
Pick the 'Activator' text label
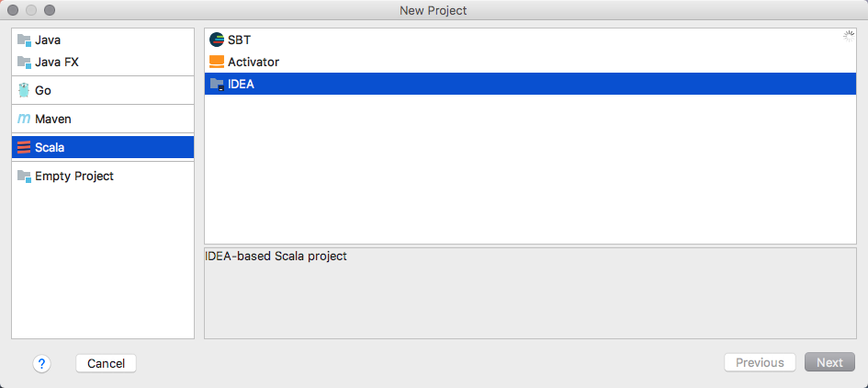click(x=254, y=63)
